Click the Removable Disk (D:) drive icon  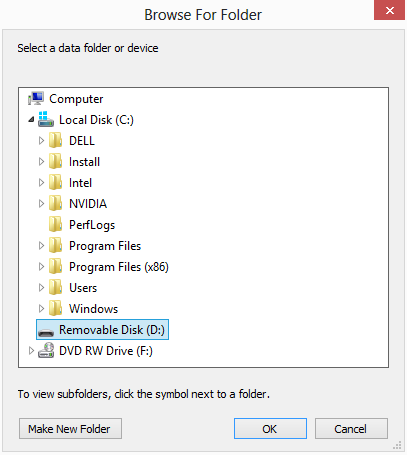pyautogui.click(x=46, y=332)
